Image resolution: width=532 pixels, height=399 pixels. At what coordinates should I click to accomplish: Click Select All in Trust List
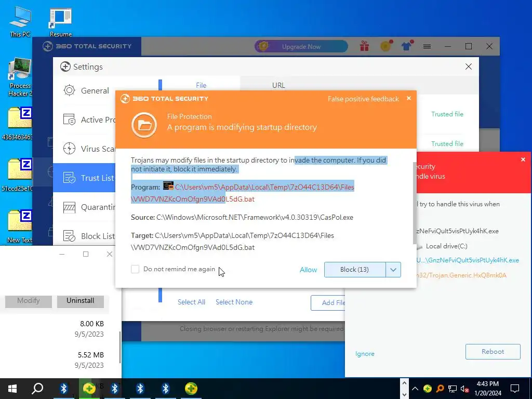tap(191, 302)
